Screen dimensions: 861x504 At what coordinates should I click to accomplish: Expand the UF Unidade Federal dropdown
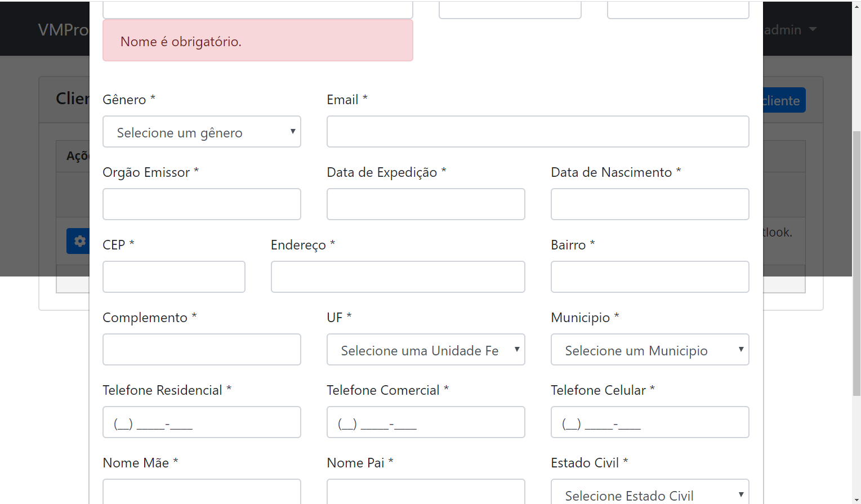point(425,349)
